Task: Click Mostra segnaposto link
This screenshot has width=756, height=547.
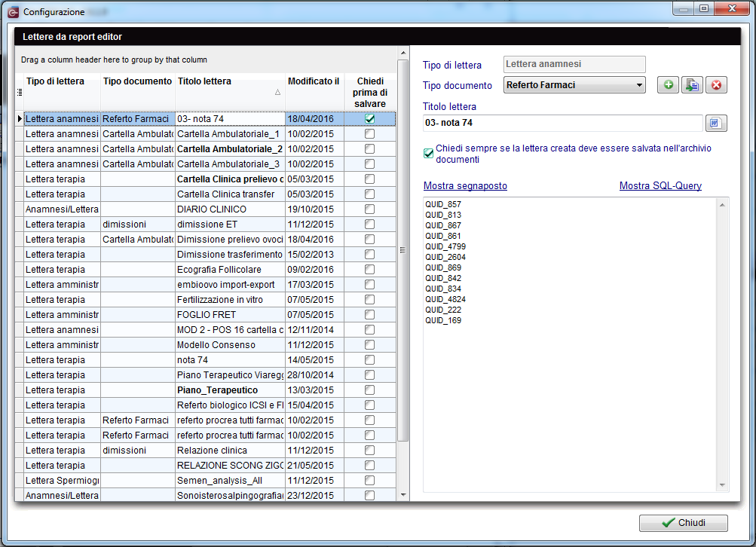Action: point(465,185)
